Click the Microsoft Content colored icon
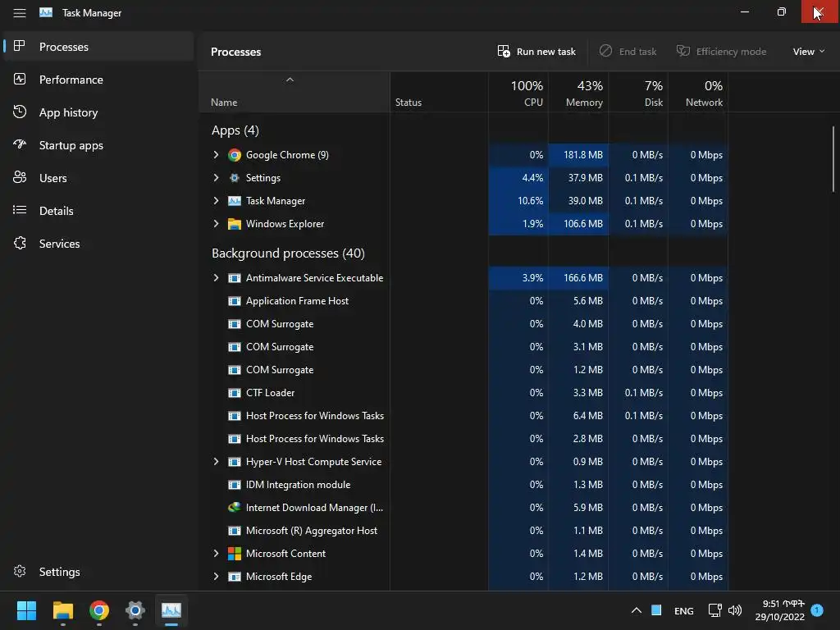This screenshot has height=630, width=840. tap(234, 554)
